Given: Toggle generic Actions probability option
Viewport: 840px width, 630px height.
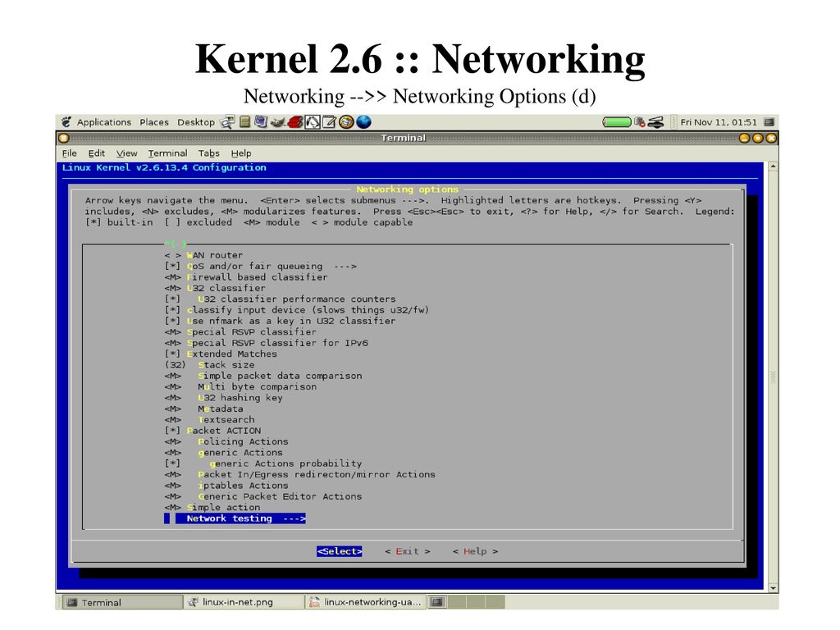Looking at the screenshot, I should [x=263, y=463].
